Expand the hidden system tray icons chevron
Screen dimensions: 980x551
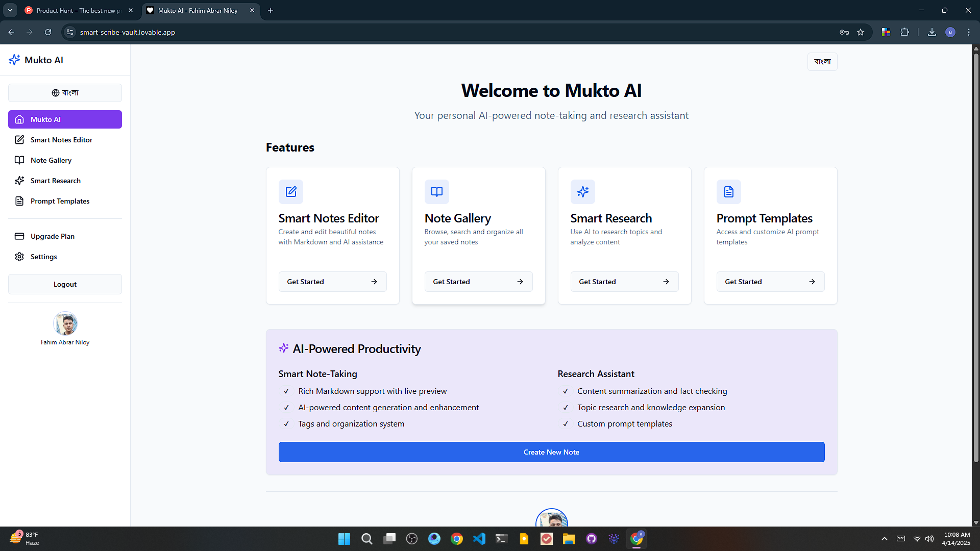(885, 539)
